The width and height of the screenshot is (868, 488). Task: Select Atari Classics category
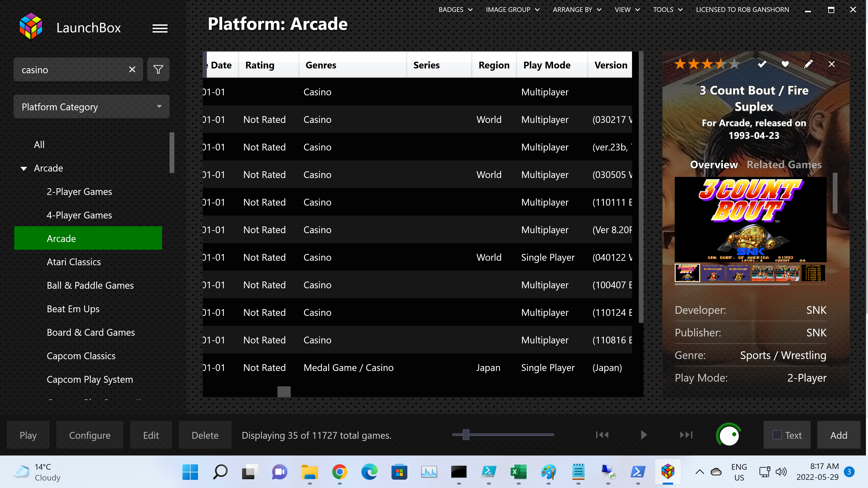point(73,262)
